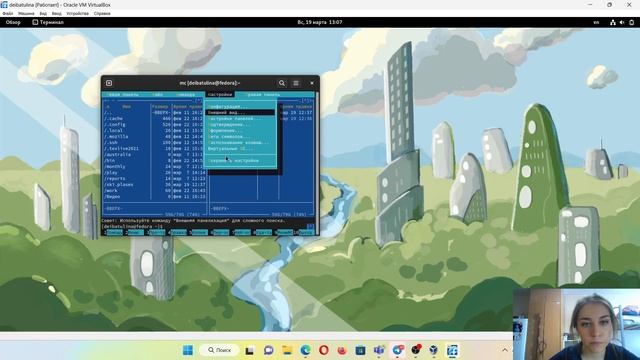Click the 8 Удалить function key
This screenshot has width=640, height=360.
click(262, 232)
